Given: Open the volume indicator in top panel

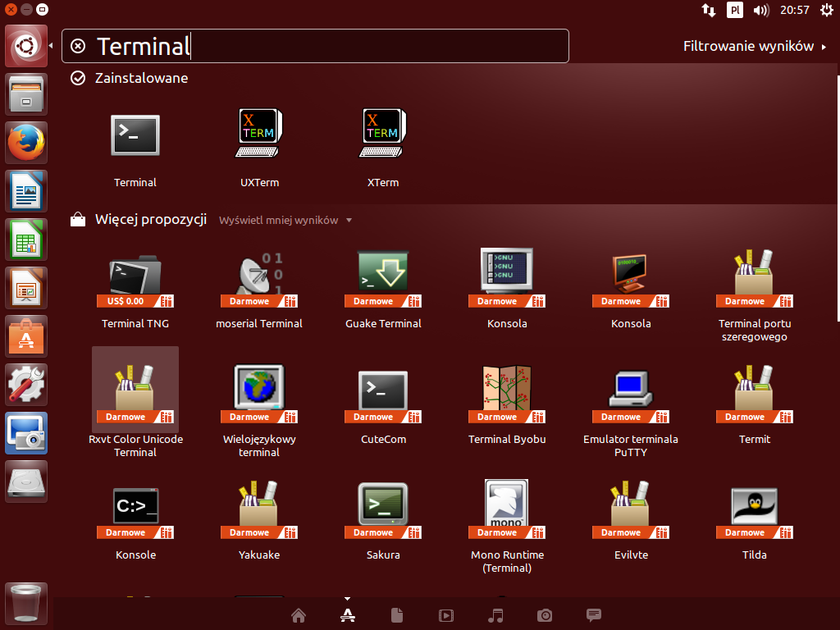Looking at the screenshot, I should (x=760, y=10).
